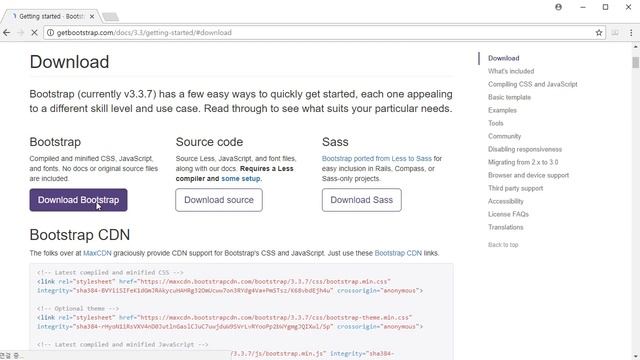This screenshot has width=640, height=360.
Task: Click the 'Download' page heading
Action: click(x=69, y=62)
